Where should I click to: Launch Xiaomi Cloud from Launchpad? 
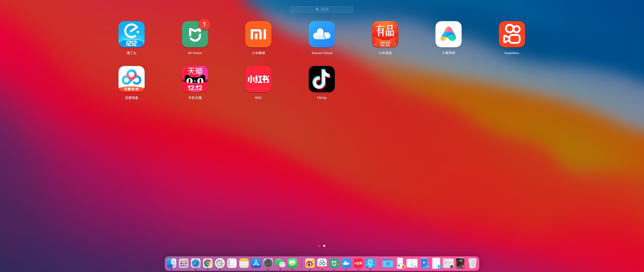pos(321,34)
